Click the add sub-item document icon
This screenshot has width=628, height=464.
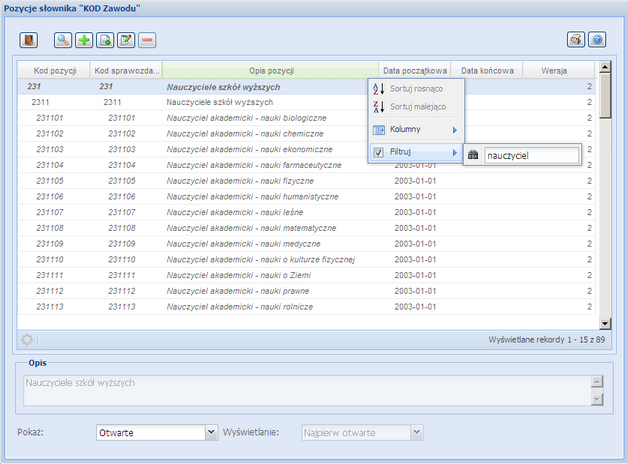(x=105, y=40)
